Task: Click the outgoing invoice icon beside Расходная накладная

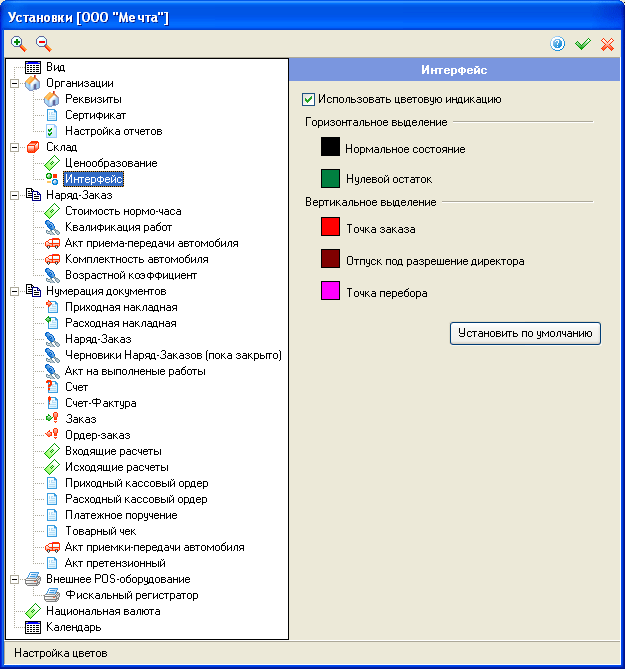Action: point(52,323)
